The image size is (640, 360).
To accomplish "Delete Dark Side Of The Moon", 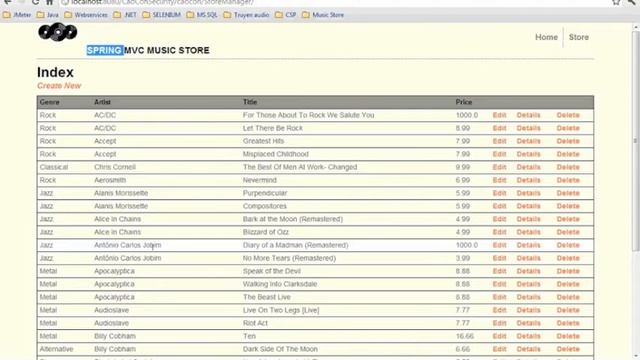I will pyautogui.click(x=568, y=349).
